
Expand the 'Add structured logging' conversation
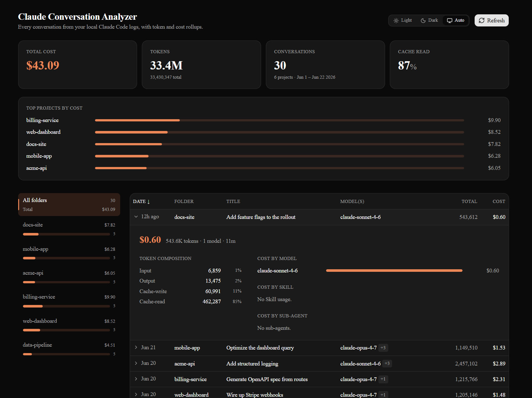point(136,363)
